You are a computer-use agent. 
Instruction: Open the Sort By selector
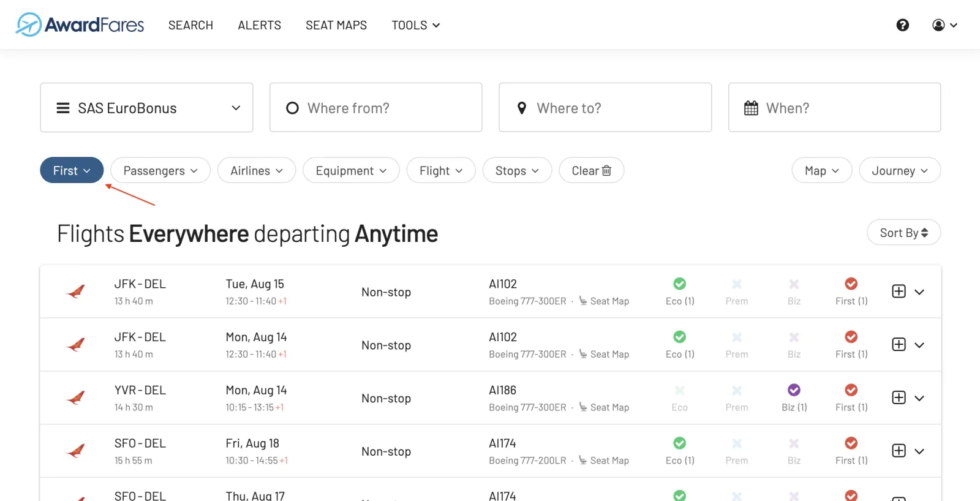click(903, 233)
